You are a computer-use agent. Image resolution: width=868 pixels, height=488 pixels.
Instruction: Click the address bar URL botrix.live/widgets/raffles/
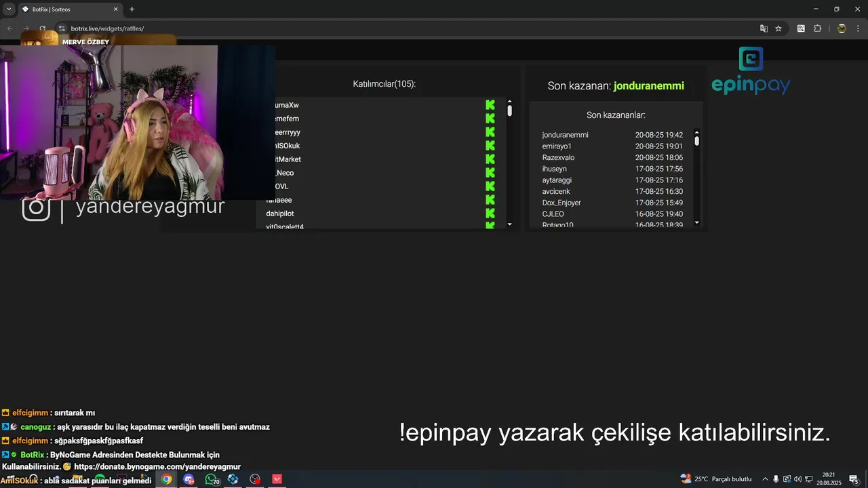107,28
